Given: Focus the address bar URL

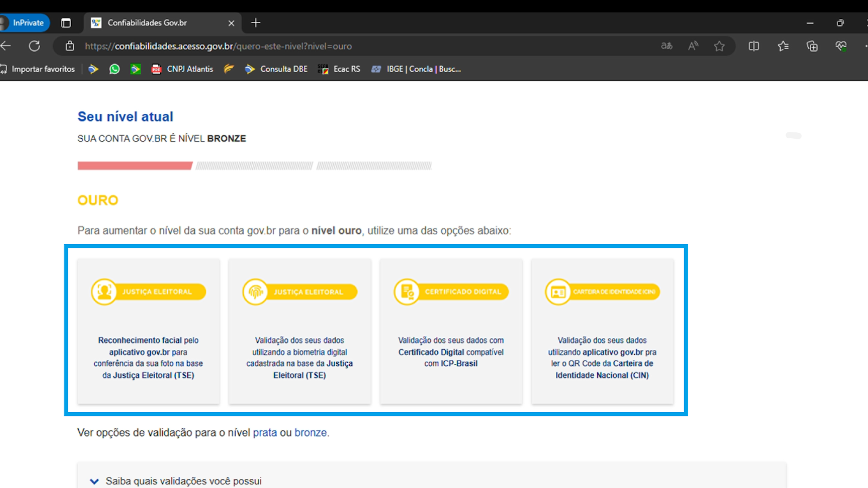Looking at the screenshot, I should point(218,46).
